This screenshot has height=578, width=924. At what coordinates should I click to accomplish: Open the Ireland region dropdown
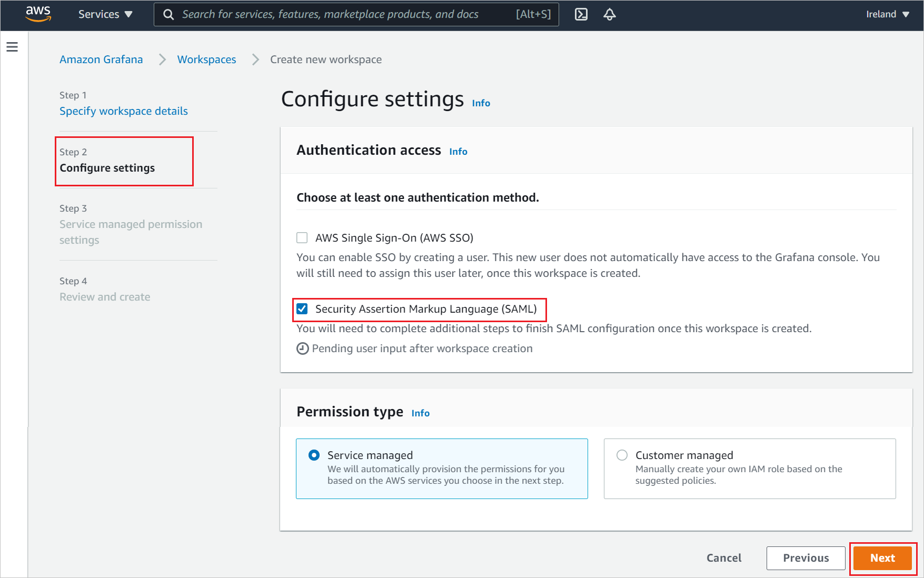click(x=887, y=14)
